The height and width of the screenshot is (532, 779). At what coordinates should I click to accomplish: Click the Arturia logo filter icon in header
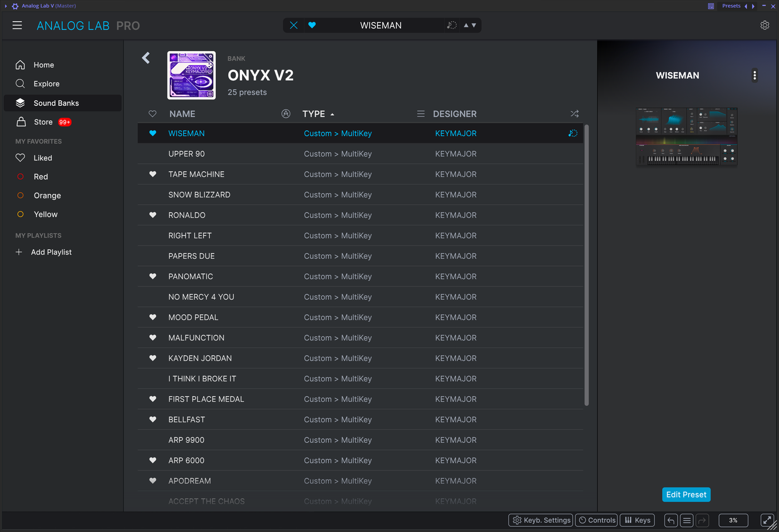[x=286, y=114]
